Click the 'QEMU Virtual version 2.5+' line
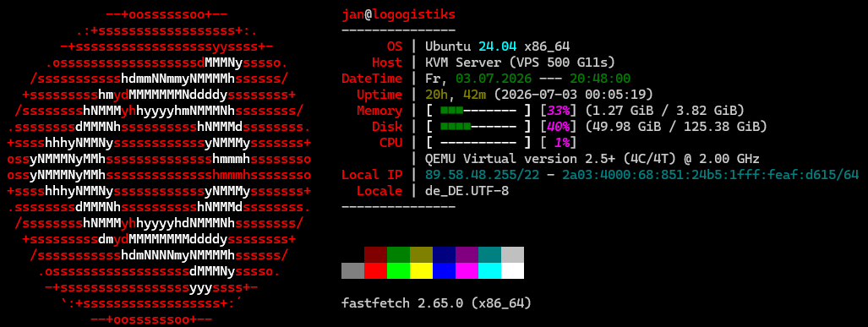The image size is (868, 327). click(592, 159)
